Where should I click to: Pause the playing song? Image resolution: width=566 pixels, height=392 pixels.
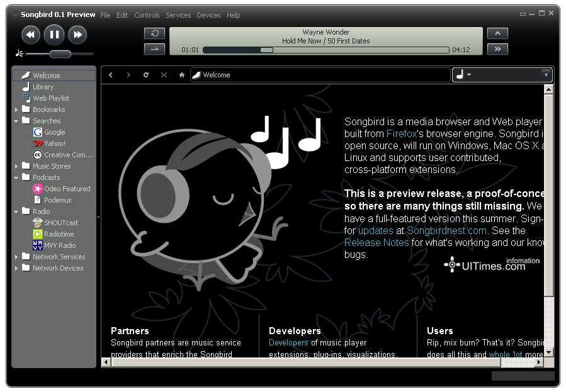[x=54, y=35]
